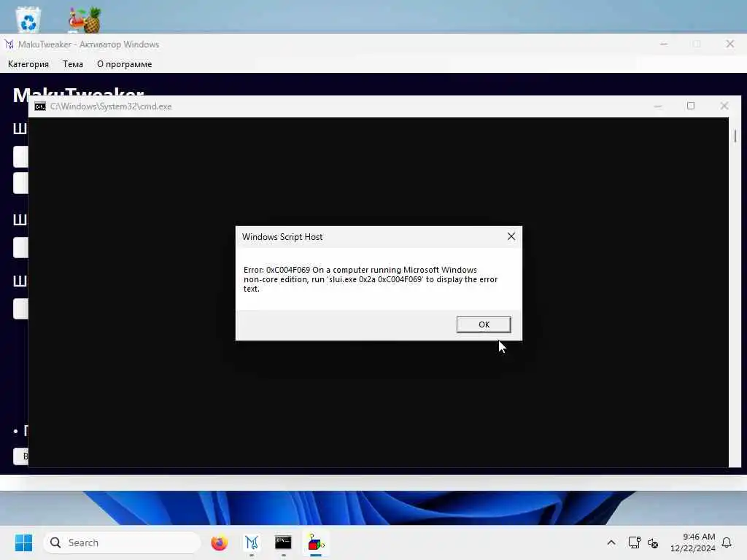Click MakuTweaker logo icon in title bar

(x=9, y=44)
